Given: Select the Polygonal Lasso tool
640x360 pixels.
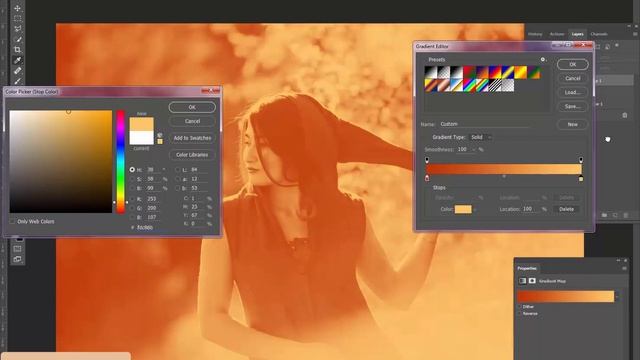Looking at the screenshot, I should pos(17,29).
